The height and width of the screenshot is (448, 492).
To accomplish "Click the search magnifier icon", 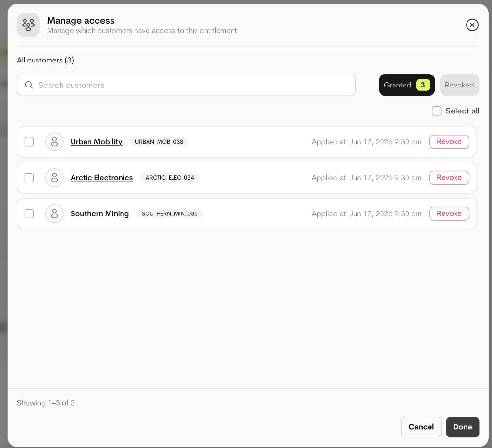I will click(x=29, y=85).
